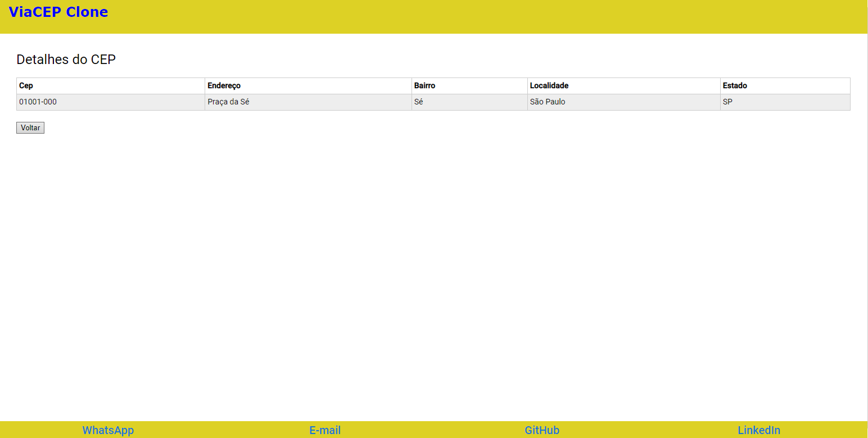Select the address Praça da Sé

228,102
